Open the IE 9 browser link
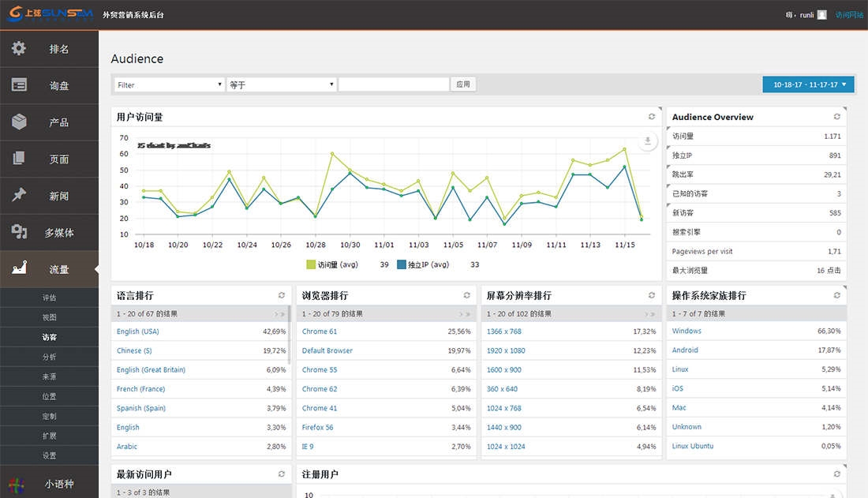The image size is (868, 498). coord(308,447)
